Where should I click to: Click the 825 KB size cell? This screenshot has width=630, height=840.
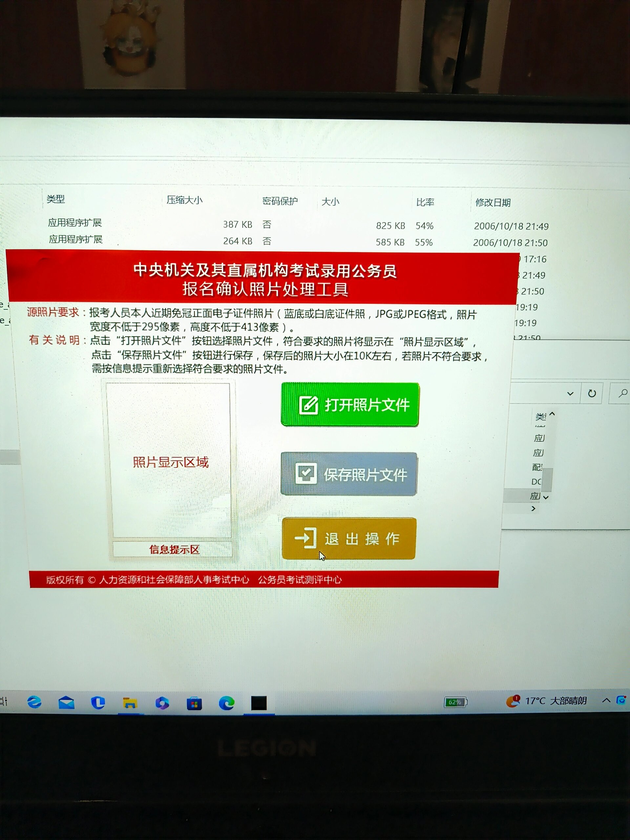[x=390, y=225]
